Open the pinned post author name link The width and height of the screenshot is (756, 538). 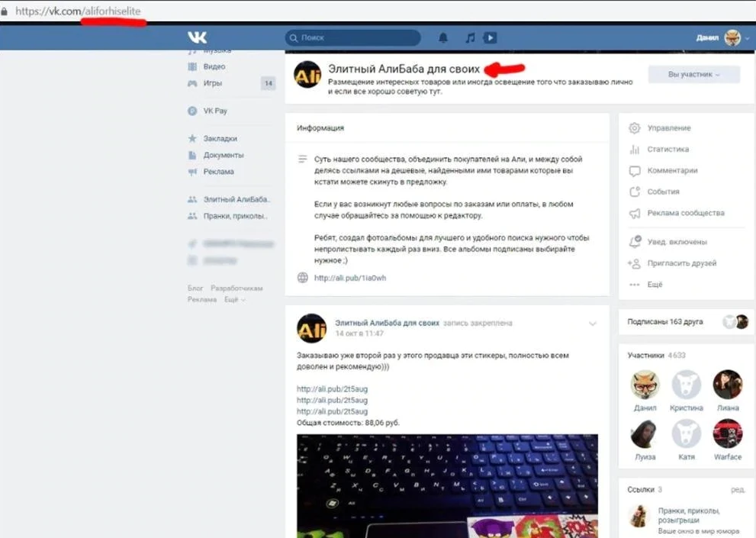click(x=388, y=323)
